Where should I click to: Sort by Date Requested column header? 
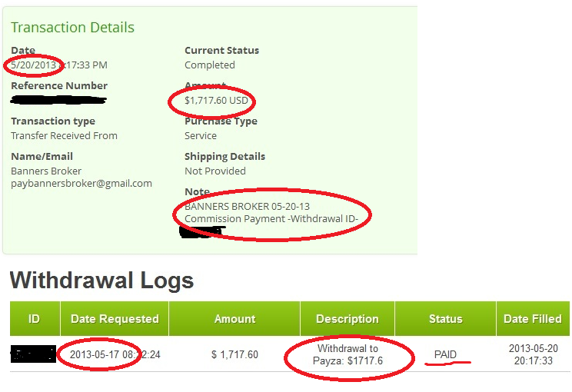(x=115, y=318)
